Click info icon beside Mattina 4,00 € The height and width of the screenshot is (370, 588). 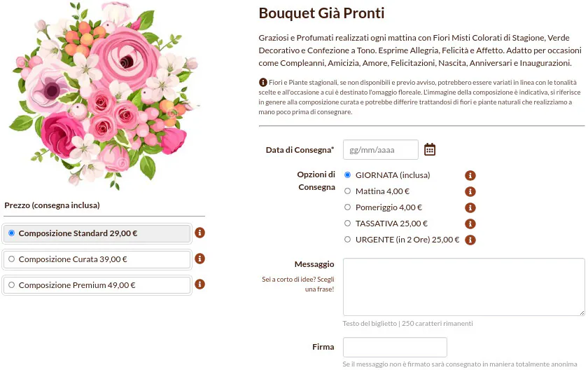tap(470, 191)
